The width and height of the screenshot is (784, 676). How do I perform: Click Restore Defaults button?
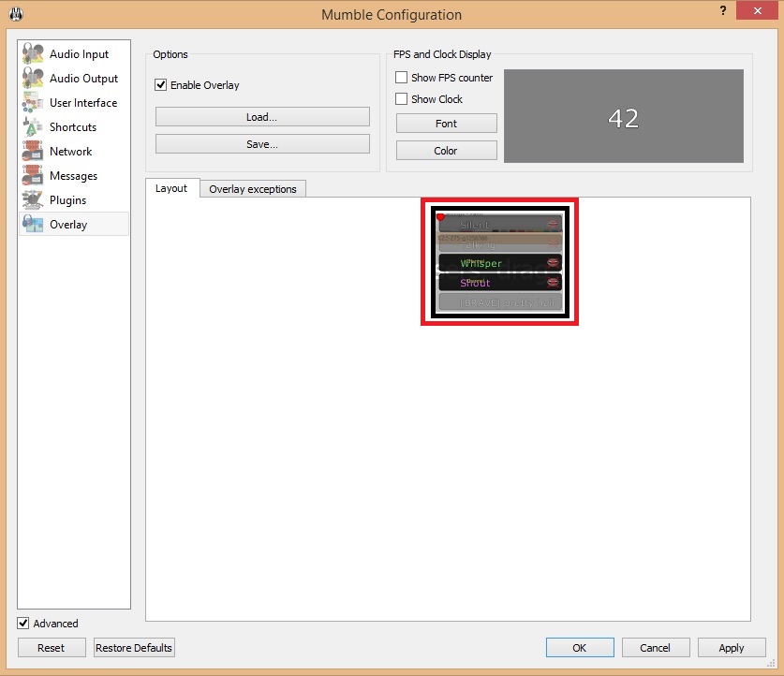pyautogui.click(x=134, y=648)
